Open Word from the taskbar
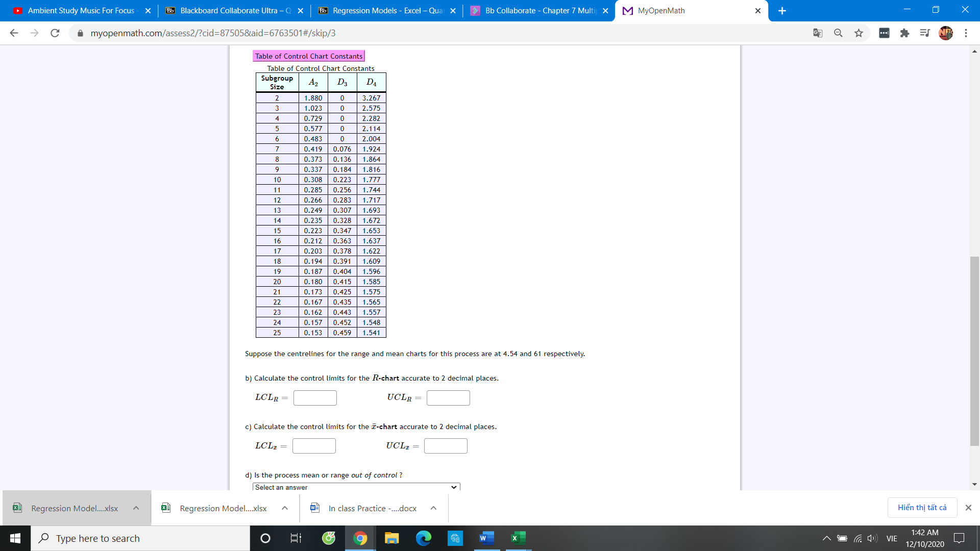This screenshot has width=980, height=551. [x=486, y=538]
